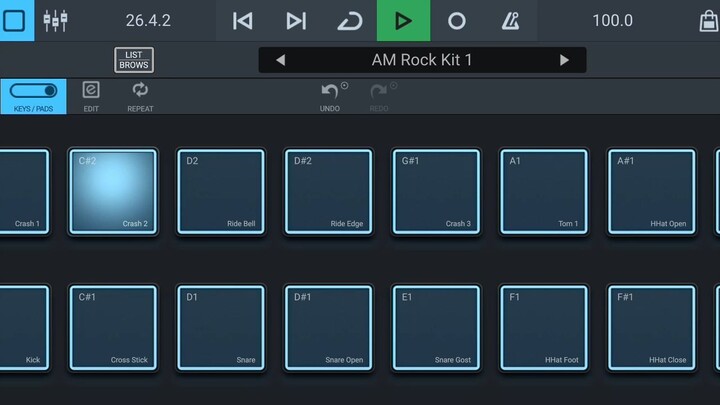Click the 26.4.2 song position display
The height and width of the screenshot is (405, 720).
pos(148,20)
